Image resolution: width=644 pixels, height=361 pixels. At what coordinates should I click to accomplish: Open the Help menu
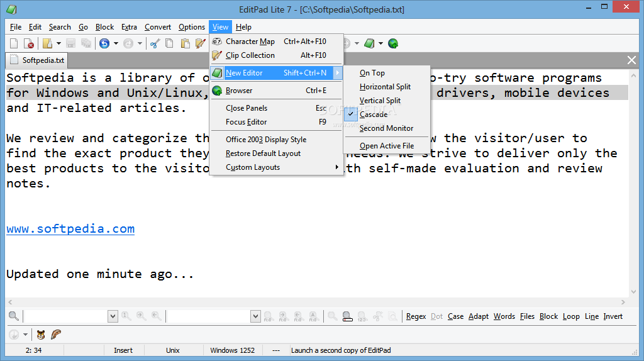[243, 27]
